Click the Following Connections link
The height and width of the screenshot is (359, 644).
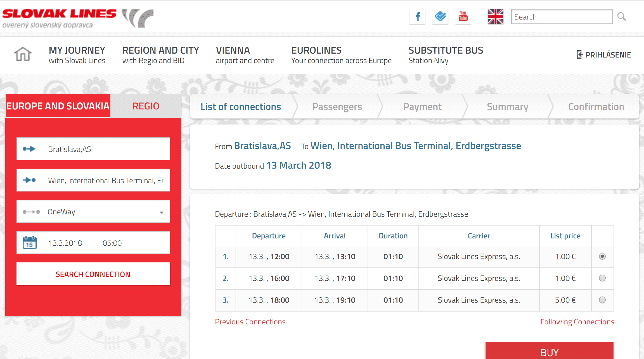576,321
